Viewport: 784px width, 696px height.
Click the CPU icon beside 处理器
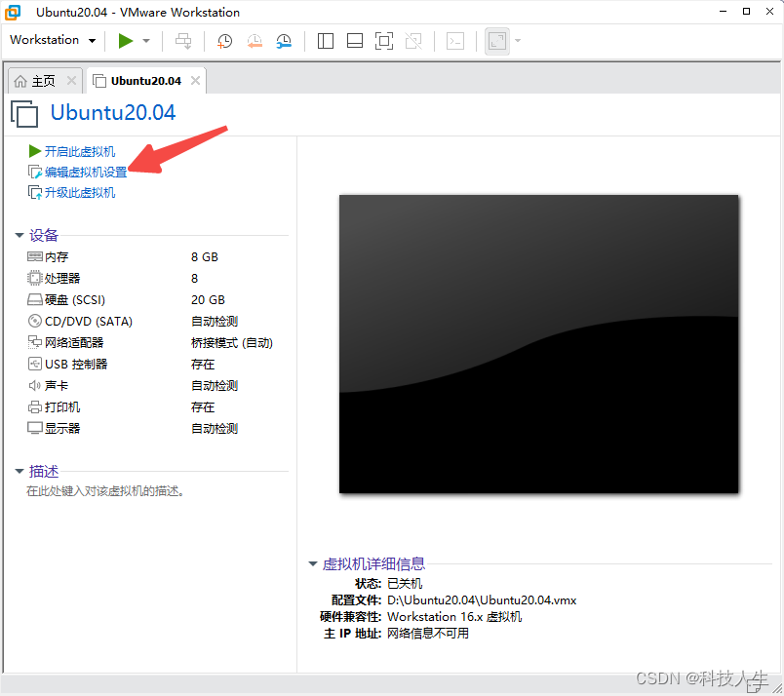35,278
